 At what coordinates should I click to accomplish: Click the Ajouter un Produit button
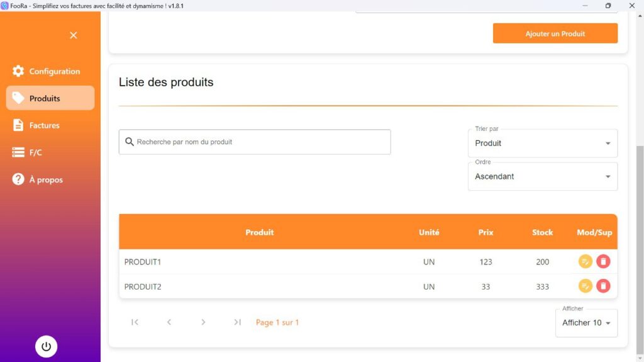click(555, 33)
